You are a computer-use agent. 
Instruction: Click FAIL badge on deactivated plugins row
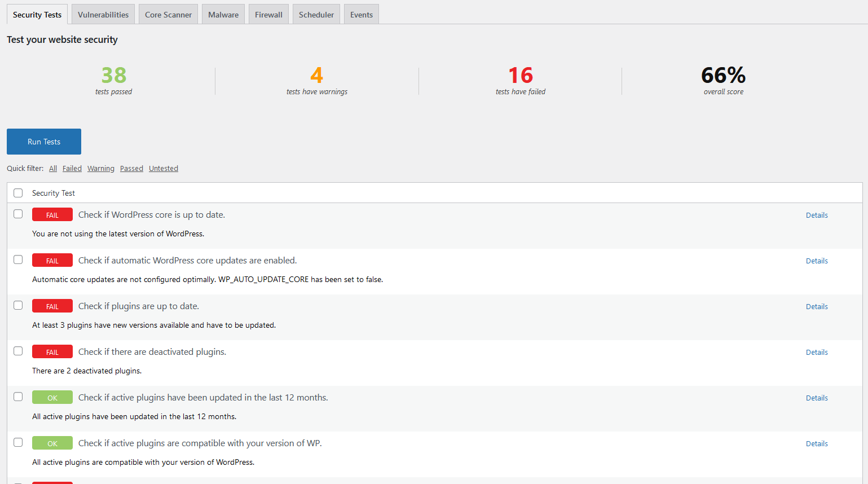point(52,352)
